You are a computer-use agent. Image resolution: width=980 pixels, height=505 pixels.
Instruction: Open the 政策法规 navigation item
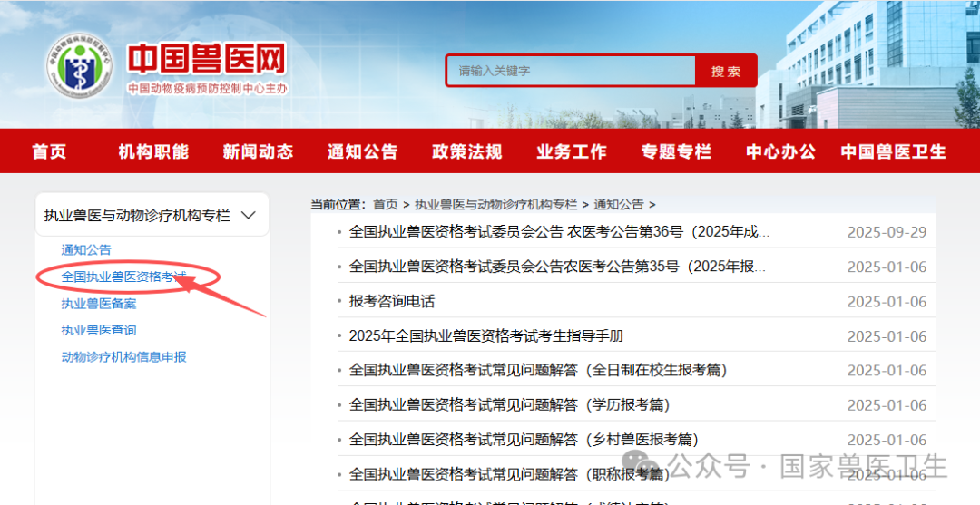point(467,151)
